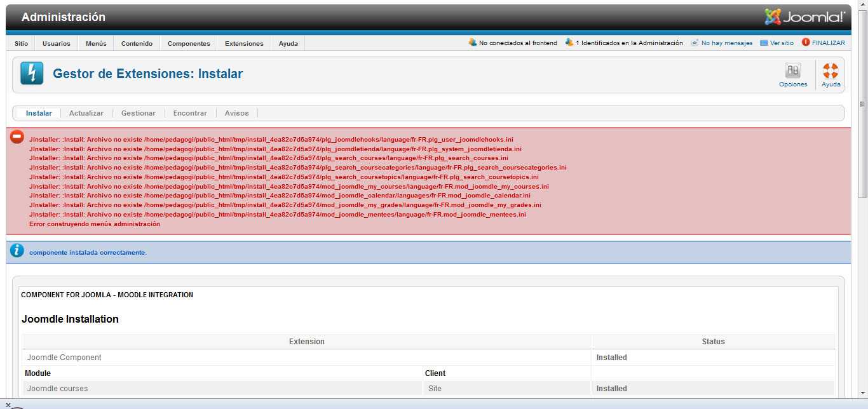The height and width of the screenshot is (409, 868).
Task: Click the Opciones toolbar icon
Action: [x=792, y=70]
